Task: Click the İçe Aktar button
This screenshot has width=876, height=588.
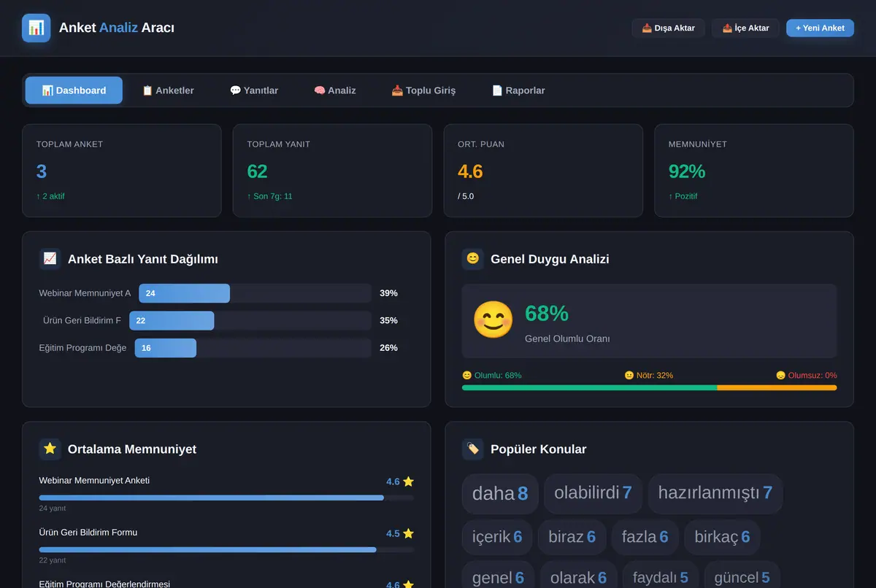Action: click(745, 28)
